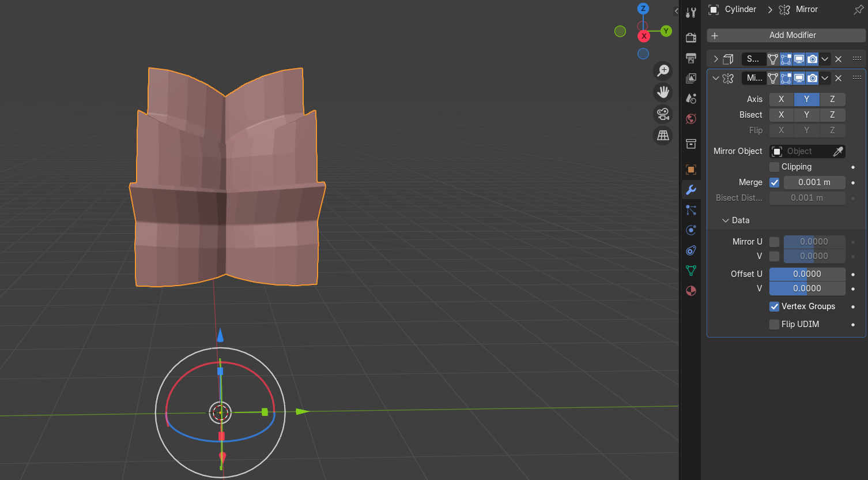Click the pan hand viewport icon
The image size is (868, 480).
point(663,92)
